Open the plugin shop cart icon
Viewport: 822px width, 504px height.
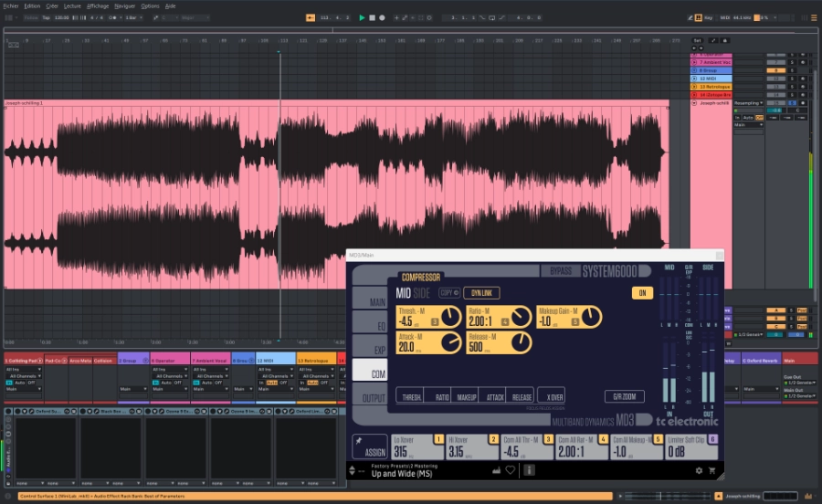click(x=711, y=470)
